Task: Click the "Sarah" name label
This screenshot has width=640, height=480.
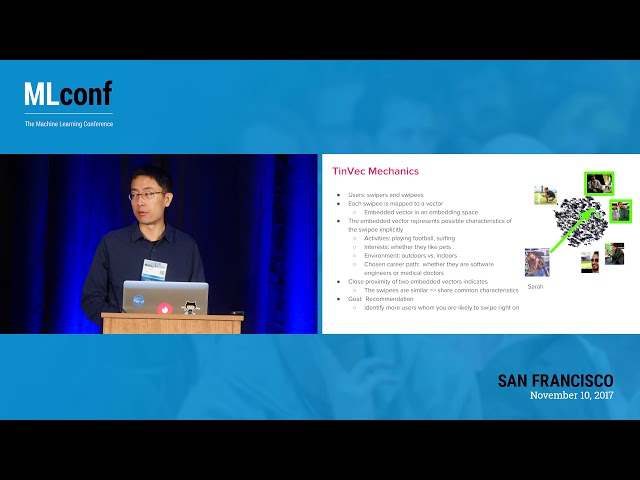Action: [535, 287]
